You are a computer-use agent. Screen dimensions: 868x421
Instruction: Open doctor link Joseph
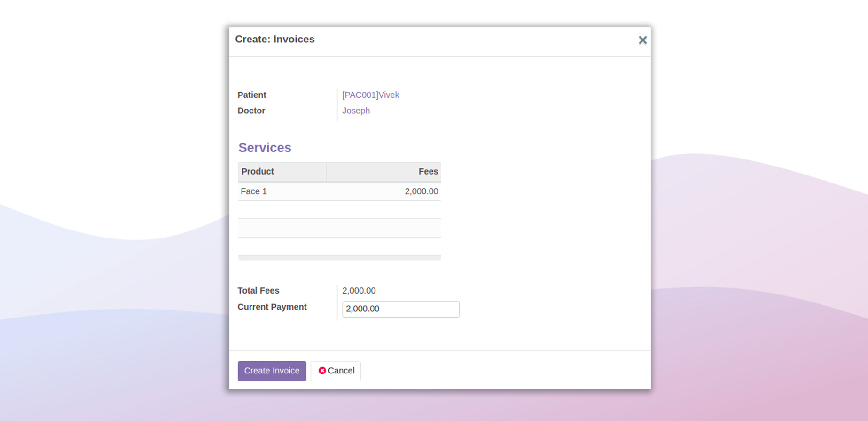click(356, 111)
